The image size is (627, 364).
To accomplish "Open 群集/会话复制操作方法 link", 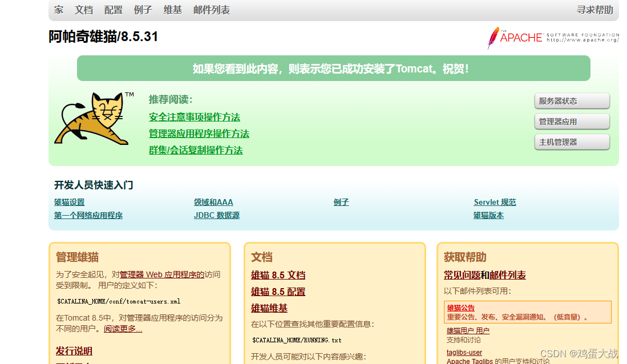I will point(196,150).
